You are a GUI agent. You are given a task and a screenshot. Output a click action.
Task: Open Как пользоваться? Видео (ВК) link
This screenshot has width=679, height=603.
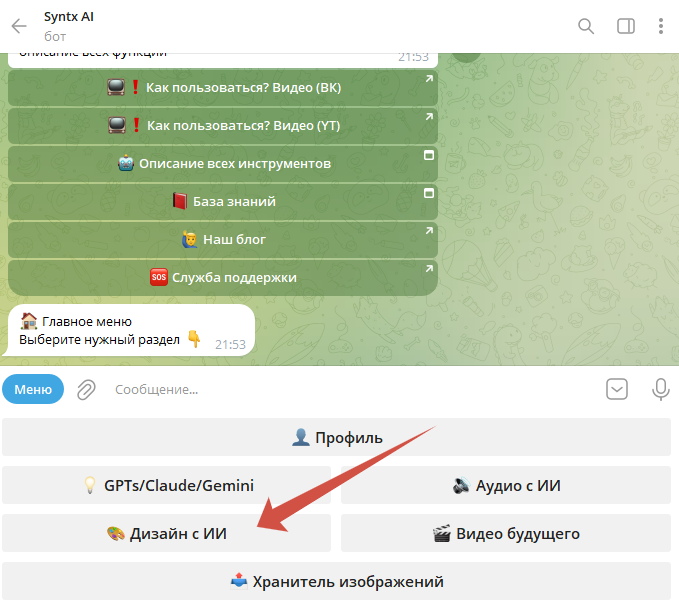tap(223, 88)
